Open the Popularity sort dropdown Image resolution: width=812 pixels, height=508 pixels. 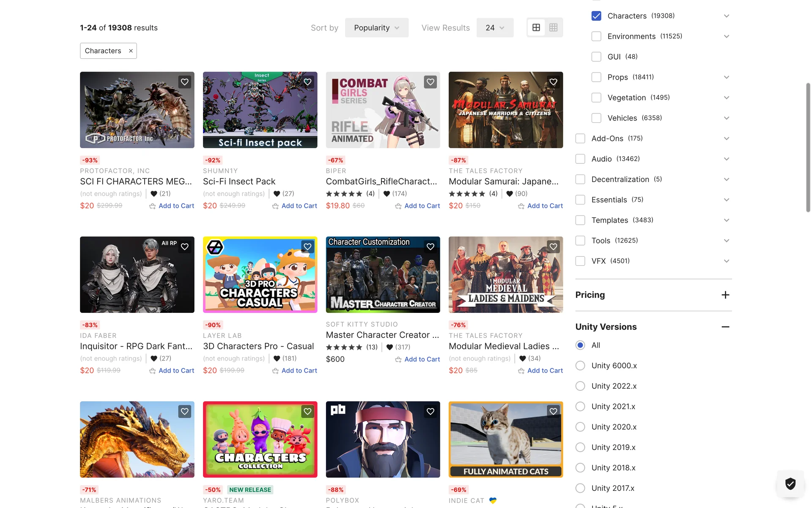[x=376, y=28]
